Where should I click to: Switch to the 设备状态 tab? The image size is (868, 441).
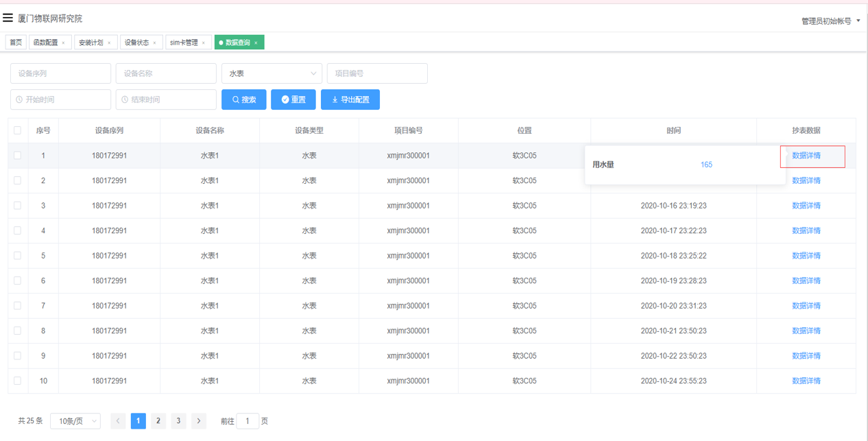click(136, 43)
